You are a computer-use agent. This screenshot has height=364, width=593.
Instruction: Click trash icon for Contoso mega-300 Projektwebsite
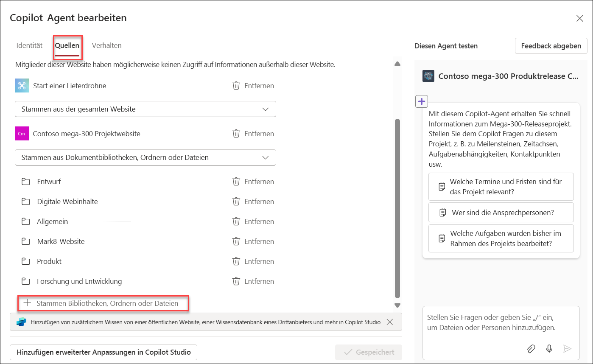(236, 134)
